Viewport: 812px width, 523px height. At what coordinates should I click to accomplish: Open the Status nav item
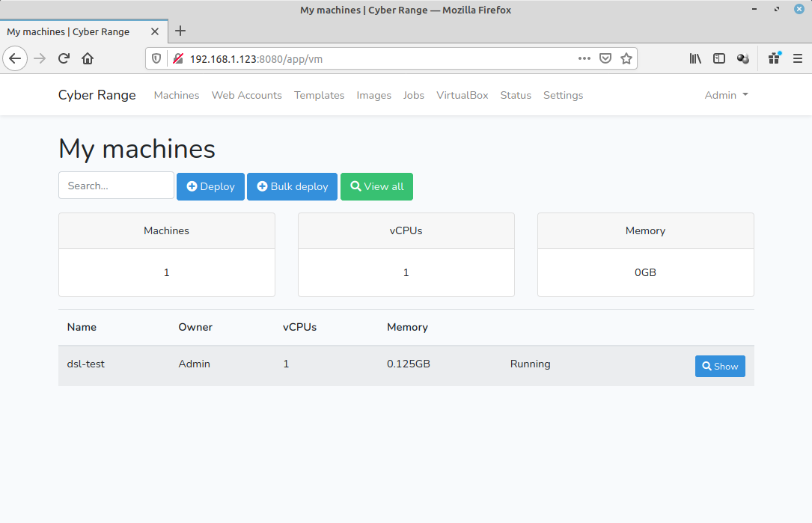[x=516, y=95]
